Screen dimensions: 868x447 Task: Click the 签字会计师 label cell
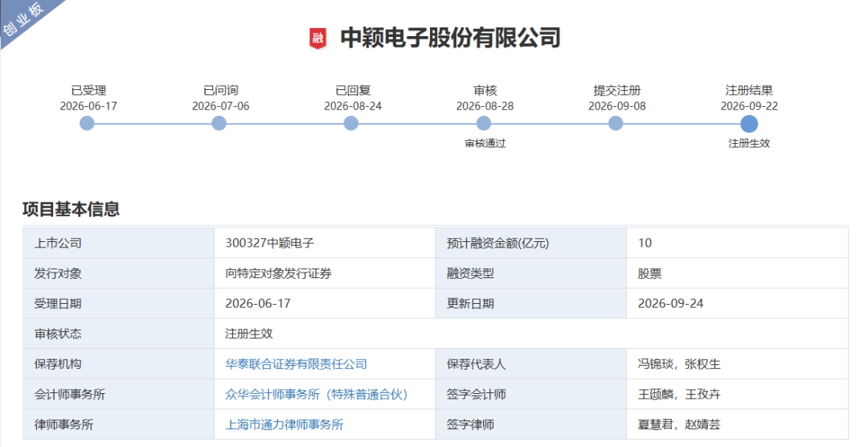(531, 395)
